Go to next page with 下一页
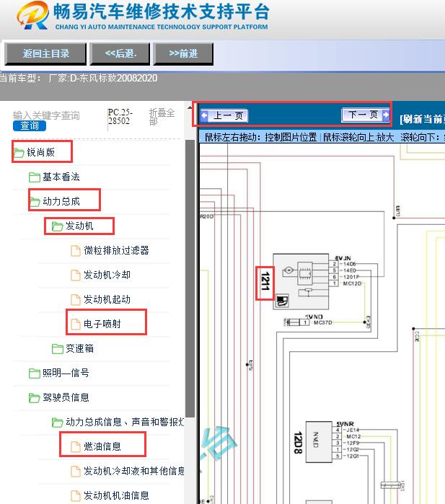 366,115
